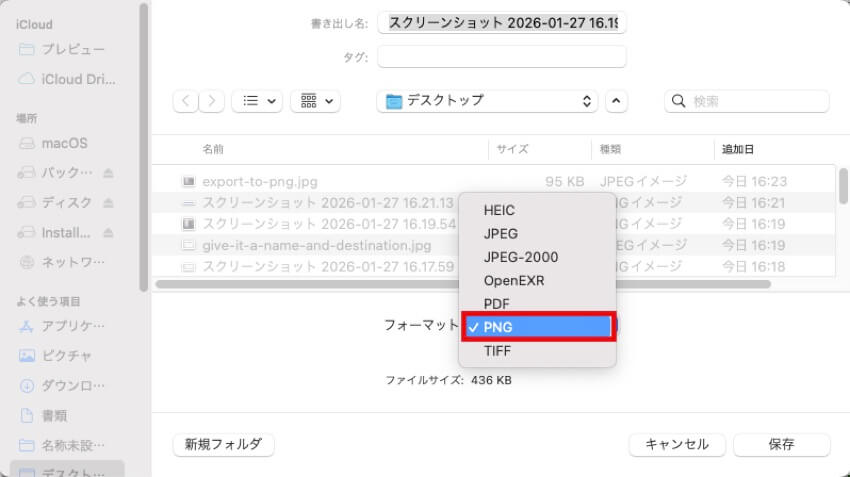
Task: Click the 95 KB size cell
Action: pyautogui.click(x=564, y=182)
